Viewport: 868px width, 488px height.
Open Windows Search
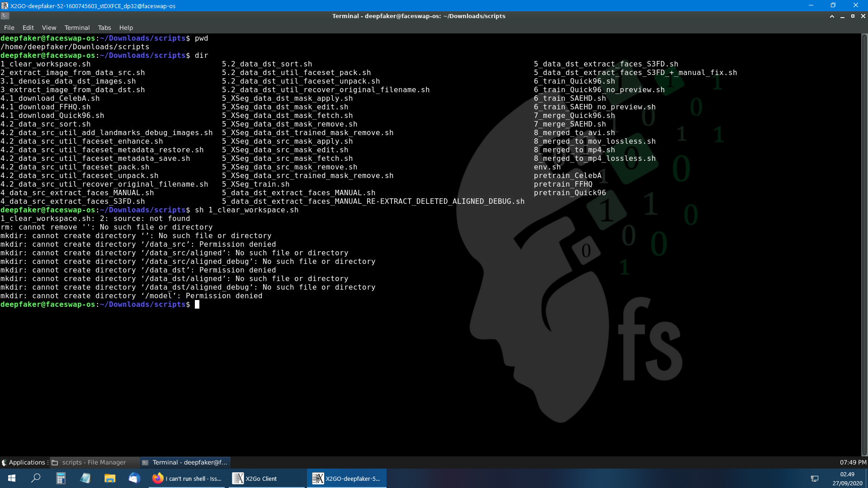tap(36, 478)
